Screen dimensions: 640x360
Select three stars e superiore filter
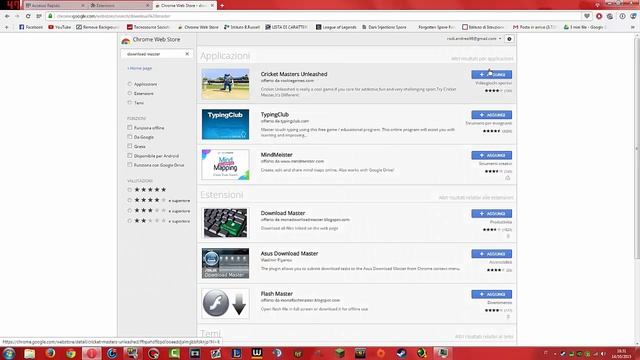coord(130,211)
